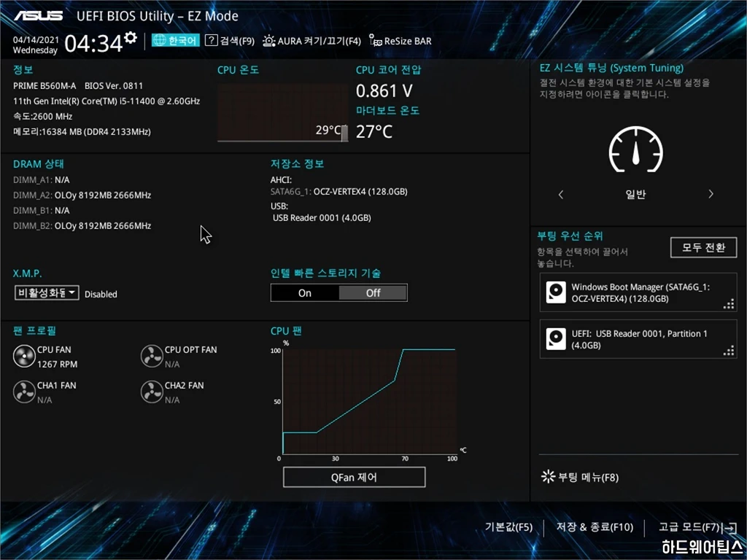Screen dimensions: 747x560
Task: Click the boot menu snowflake icon
Action: pyautogui.click(x=548, y=476)
